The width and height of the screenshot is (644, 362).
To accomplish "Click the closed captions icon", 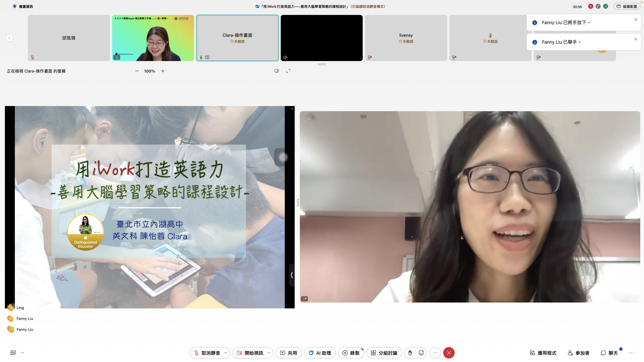I will pos(13,353).
